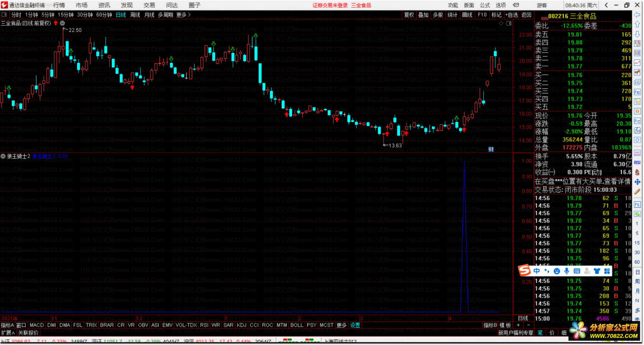The height and width of the screenshot is (345, 644).
Task: Switch to the KDJ indicator tab
Action: tap(242, 325)
